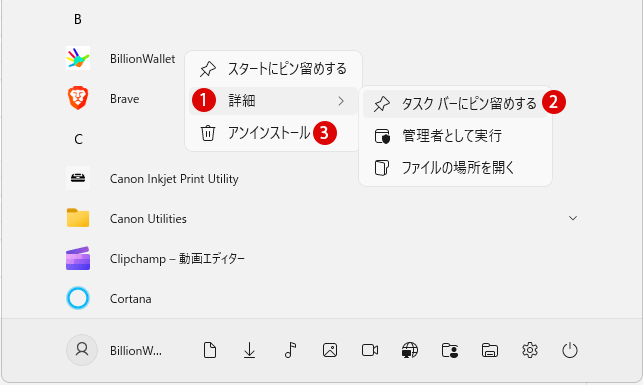Open the Network globe icon
This screenshot has width=643, height=385.
pos(410,350)
